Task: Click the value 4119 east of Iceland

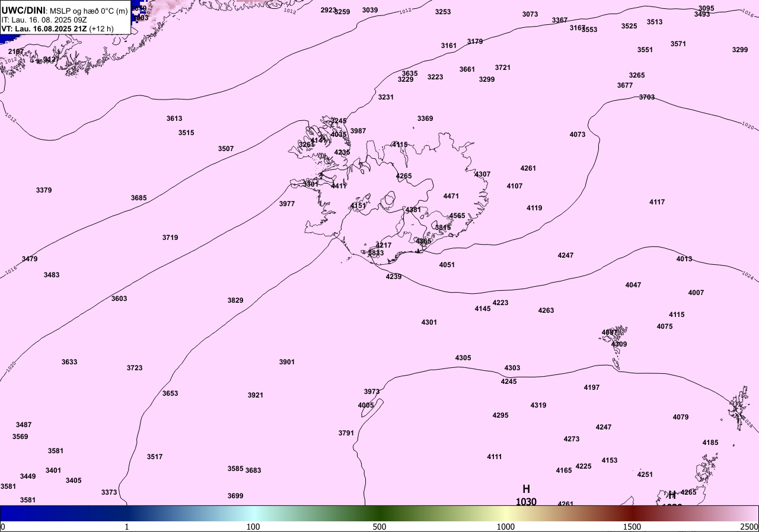Action: click(x=534, y=208)
